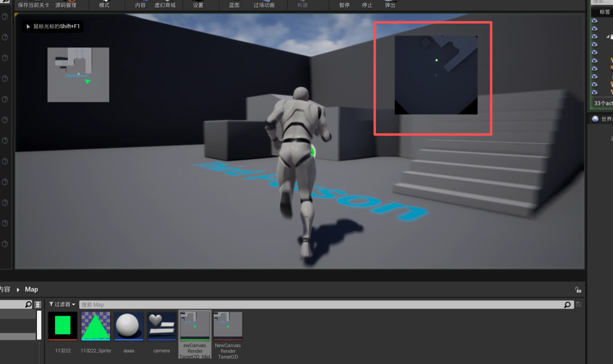Focus the 搜索 Map search field
The width and height of the screenshot is (613, 364).
[x=321, y=305]
